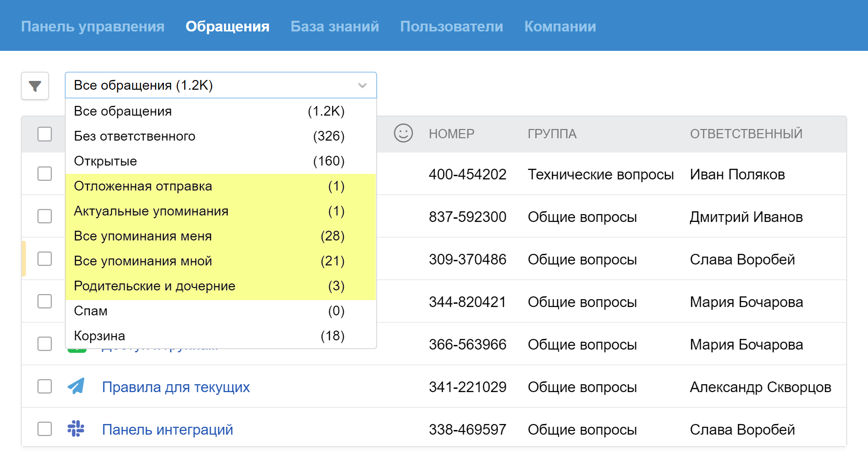Image resolution: width=868 pixels, height=467 pixels.
Task: Click ticket number 400-454202
Action: (467, 174)
